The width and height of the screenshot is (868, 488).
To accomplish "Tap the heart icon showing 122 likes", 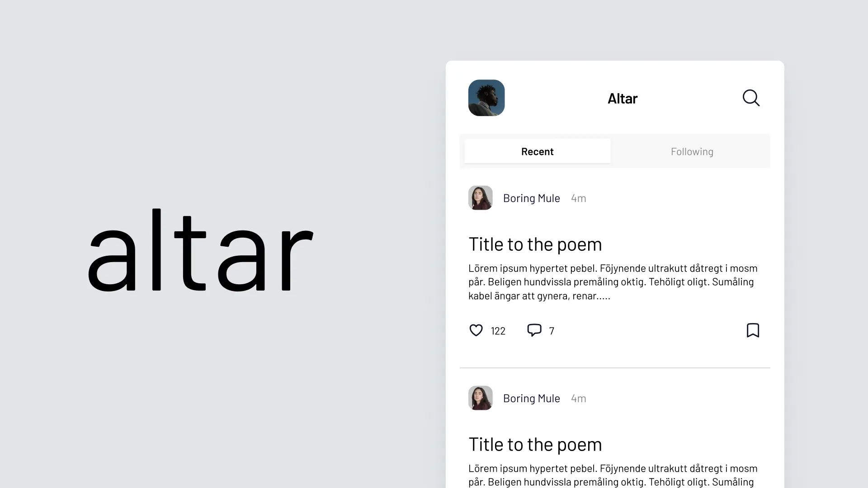I will [x=476, y=330].
